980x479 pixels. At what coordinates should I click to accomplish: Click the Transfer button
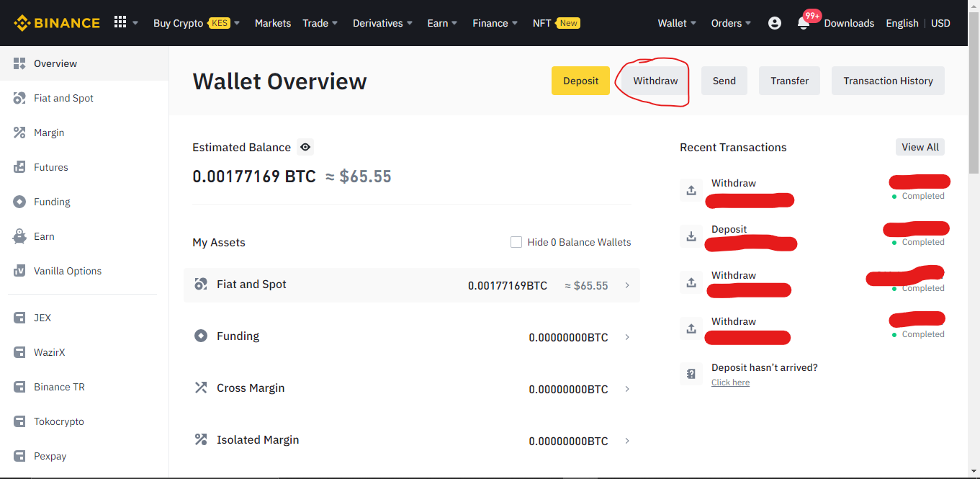(x=790, y=81)
